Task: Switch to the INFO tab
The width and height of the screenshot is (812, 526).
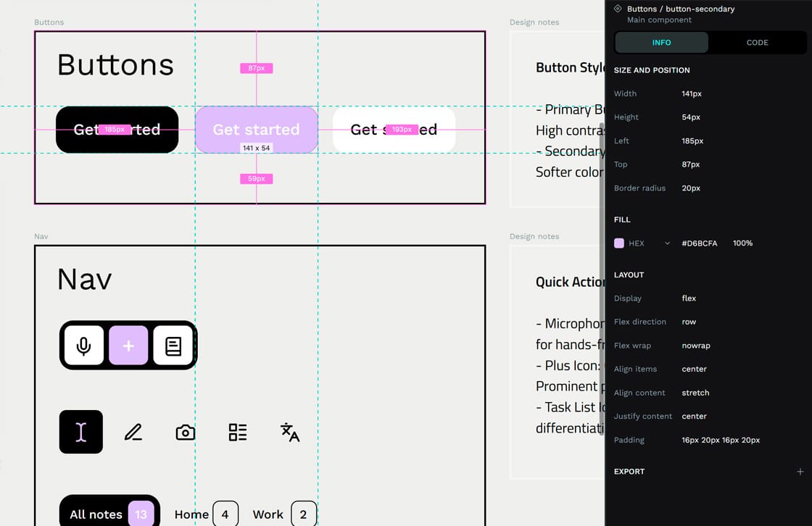Action: [661, 43]
